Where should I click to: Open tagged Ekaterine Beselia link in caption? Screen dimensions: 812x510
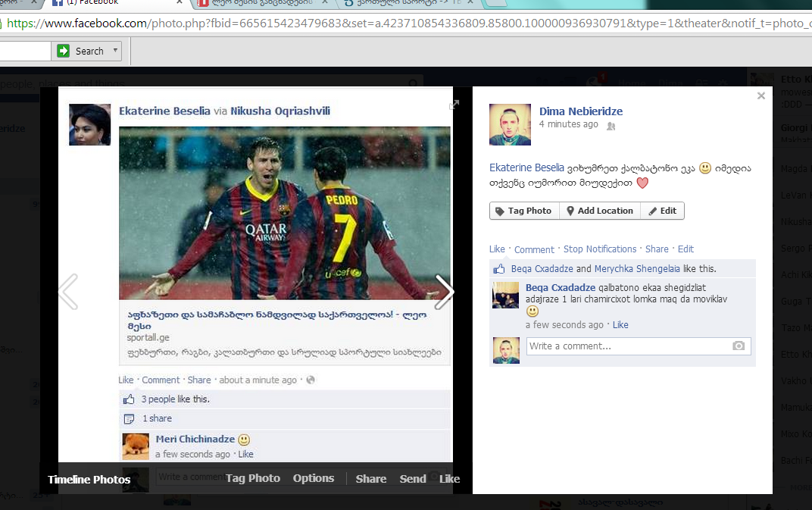(x=526, y=168)
